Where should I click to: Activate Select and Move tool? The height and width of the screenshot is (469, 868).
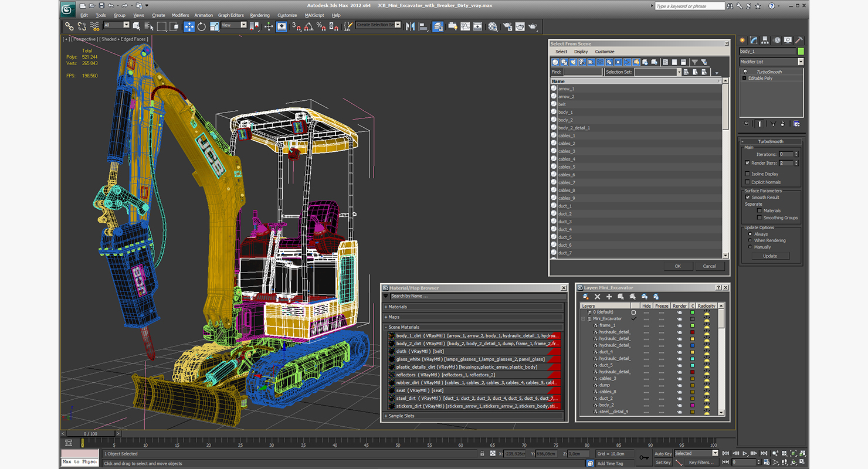[189, 26]
